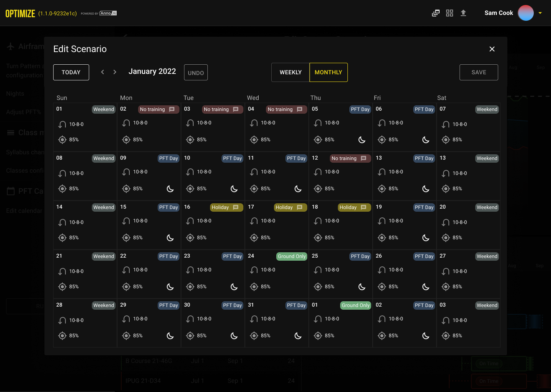Toggle the moon night icon on January 22
Image resolution: width=551 pixels, height=392 pixels.
[x=170, y=287]
